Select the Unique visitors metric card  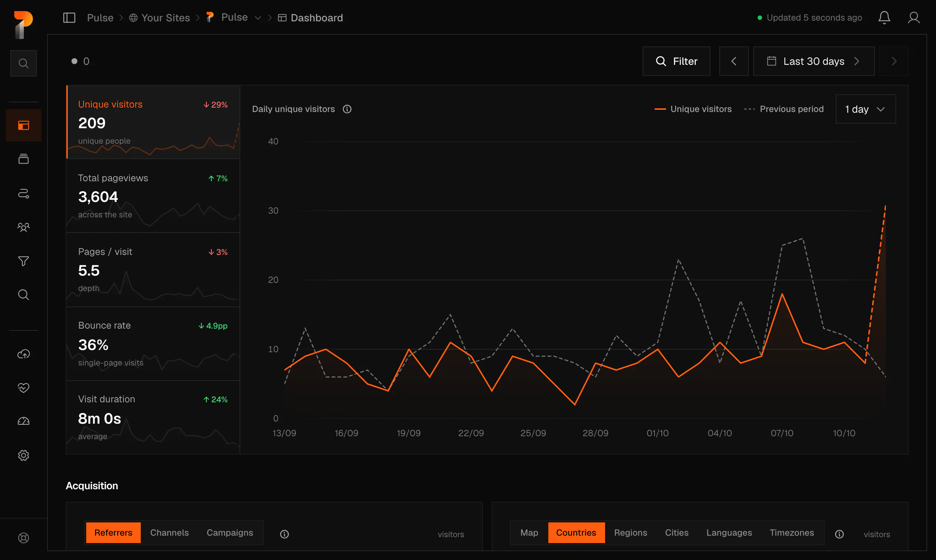point(153,122)
